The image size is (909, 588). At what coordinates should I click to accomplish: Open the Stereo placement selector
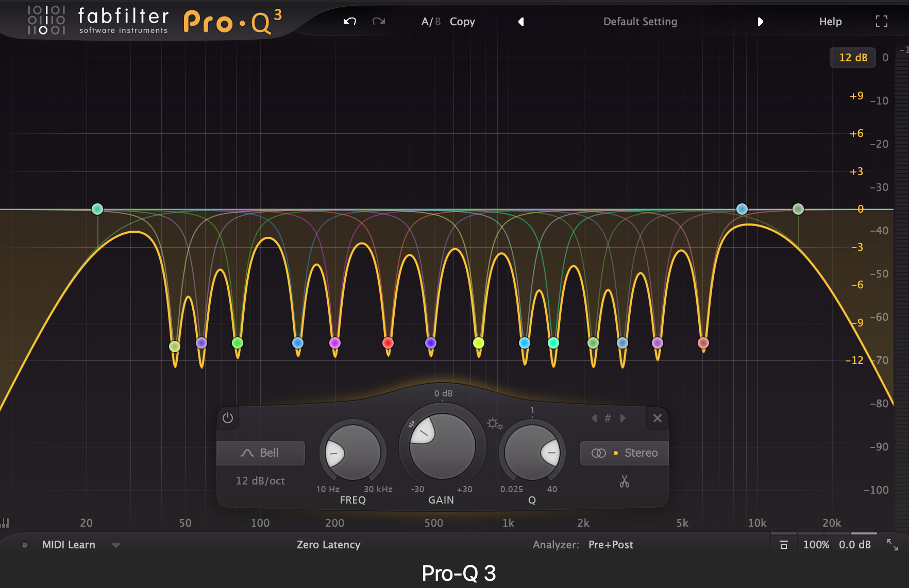pos(624,453)
